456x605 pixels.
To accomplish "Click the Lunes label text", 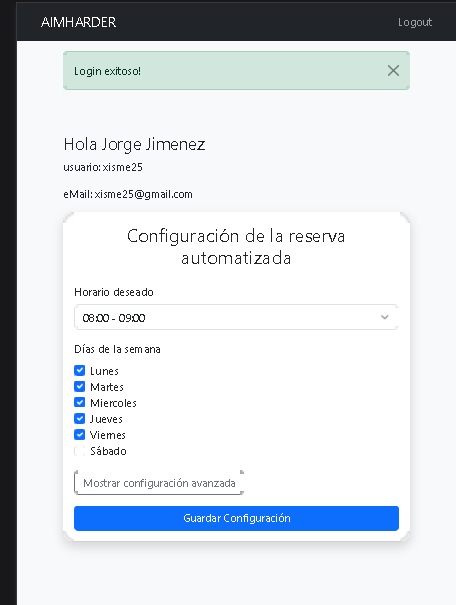I will (104, 371).
